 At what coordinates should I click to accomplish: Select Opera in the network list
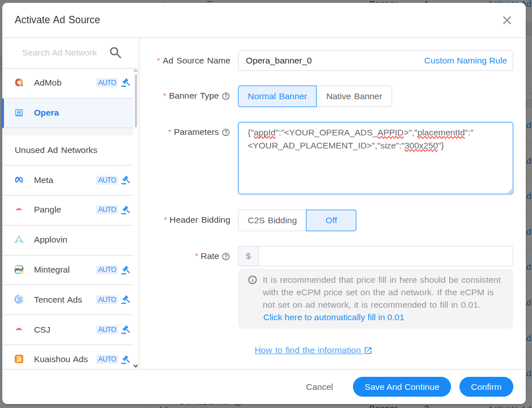coord(68,113)
